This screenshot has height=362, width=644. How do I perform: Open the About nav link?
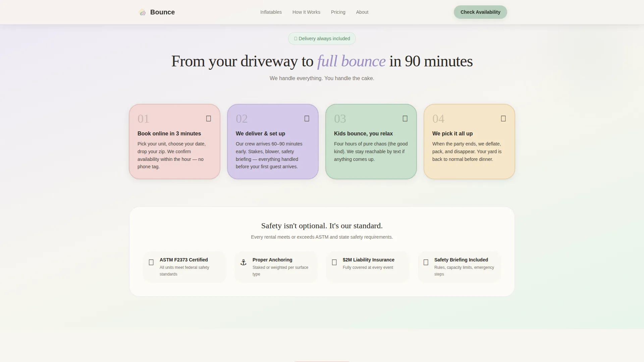[x=362, y=12]
